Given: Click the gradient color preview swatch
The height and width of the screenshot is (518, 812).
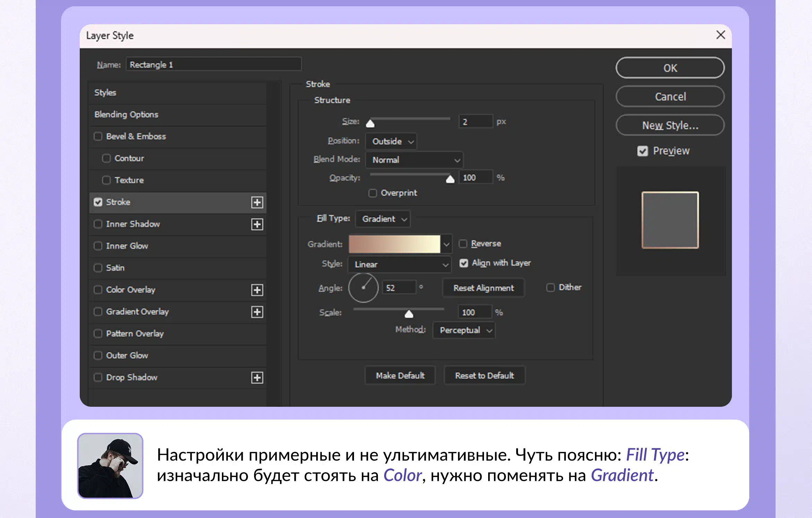Looking at the screenshot, I should (x=394, y=244).
